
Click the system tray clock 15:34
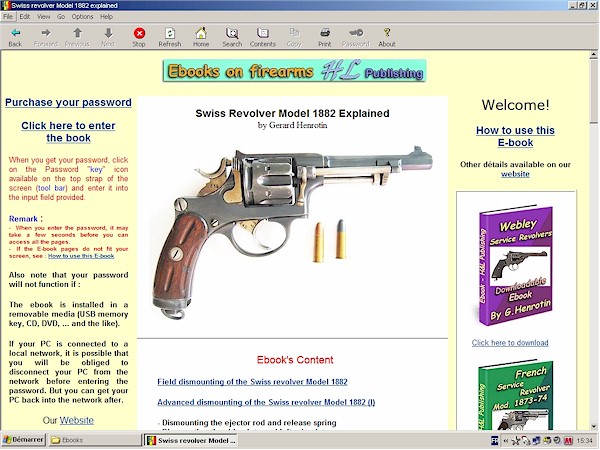pyautogui.click(x=584, y=441)
